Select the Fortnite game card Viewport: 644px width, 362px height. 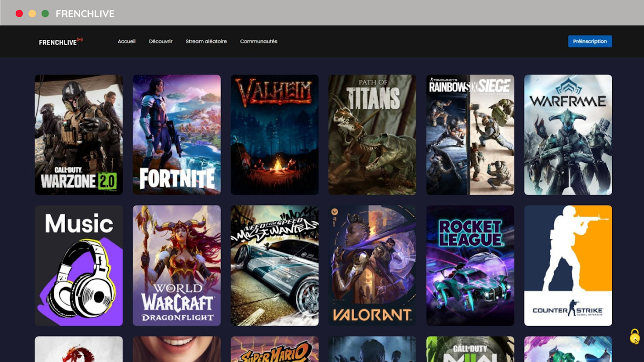pyautogui.click(x=177, y=135)
